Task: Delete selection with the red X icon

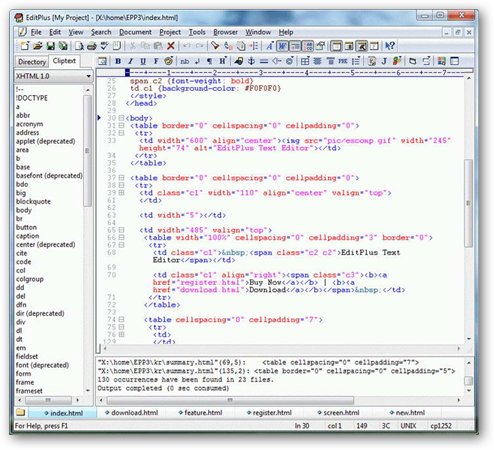Action: (171, 46)
